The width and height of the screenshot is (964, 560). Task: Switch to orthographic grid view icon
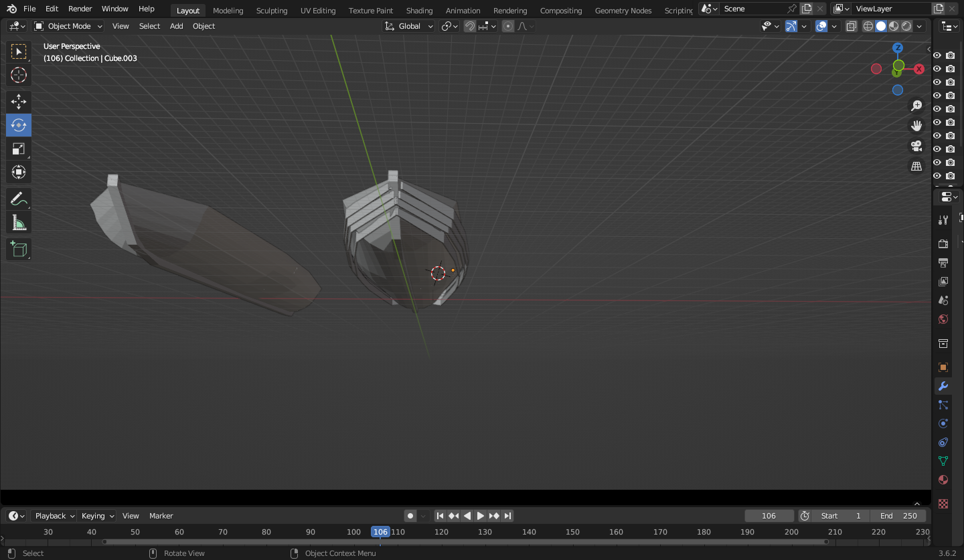[916, 166]
